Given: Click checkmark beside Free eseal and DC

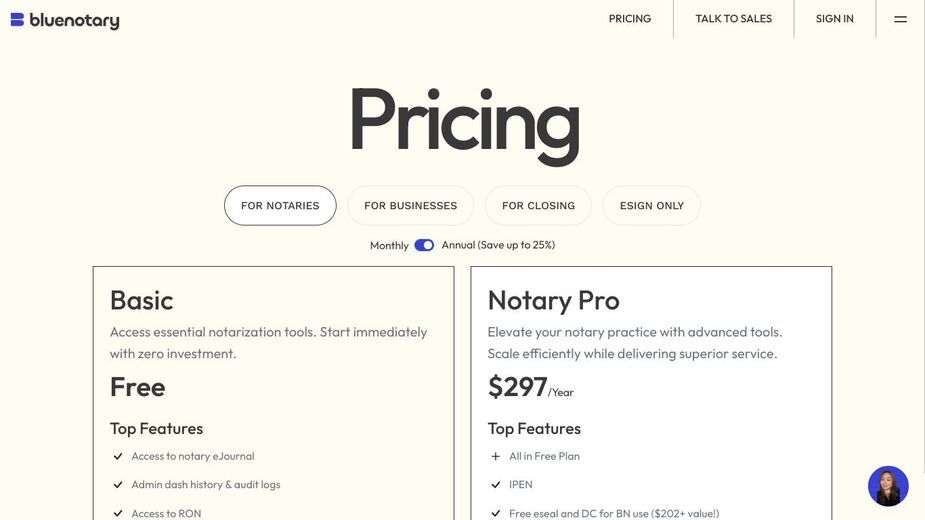Looking at the screenshot, I should 496,514.
